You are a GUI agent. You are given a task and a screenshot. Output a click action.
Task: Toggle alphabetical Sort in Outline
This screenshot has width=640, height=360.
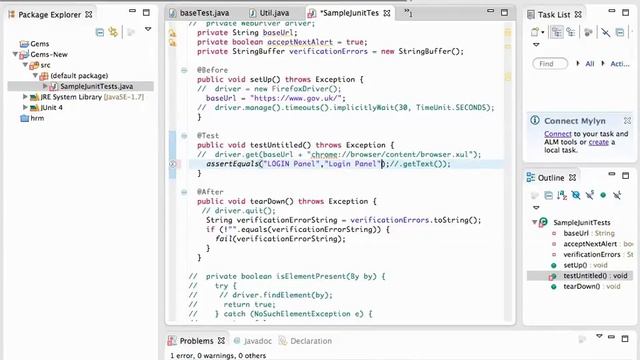coord(562,196)
